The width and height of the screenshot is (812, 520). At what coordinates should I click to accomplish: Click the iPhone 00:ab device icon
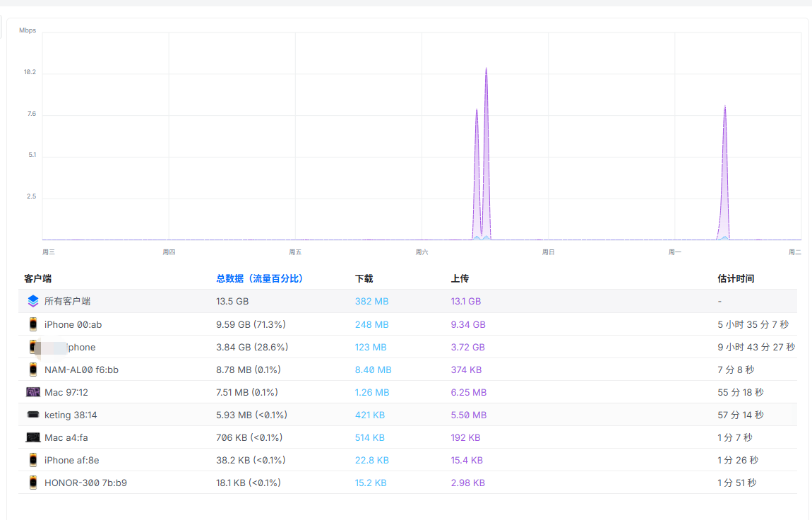33,324
